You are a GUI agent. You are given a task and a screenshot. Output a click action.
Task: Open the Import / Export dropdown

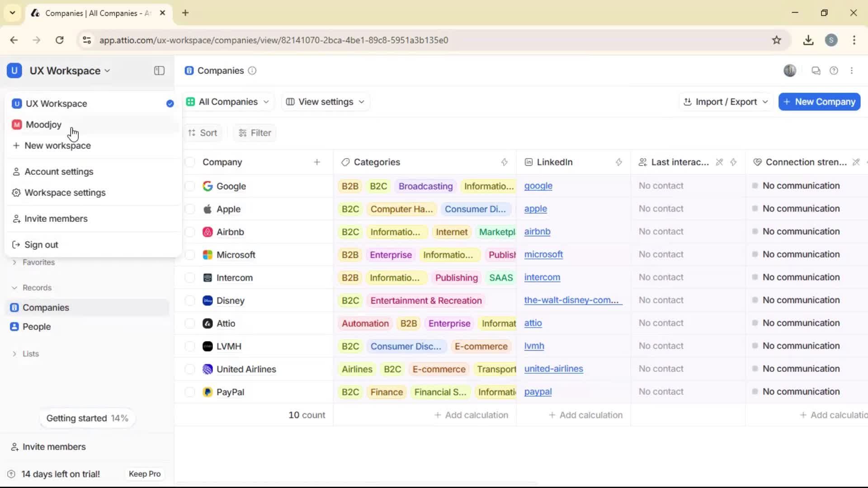(726, 102)
